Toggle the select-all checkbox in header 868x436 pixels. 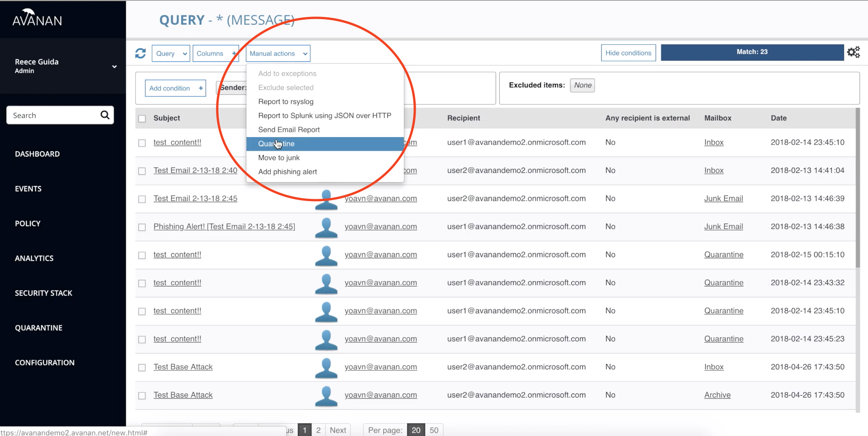[142, 119]
